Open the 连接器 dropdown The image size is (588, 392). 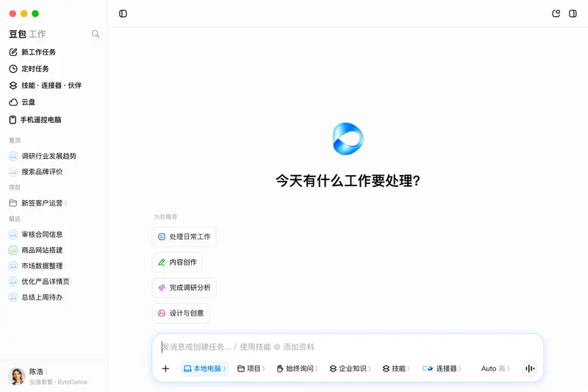442,368
